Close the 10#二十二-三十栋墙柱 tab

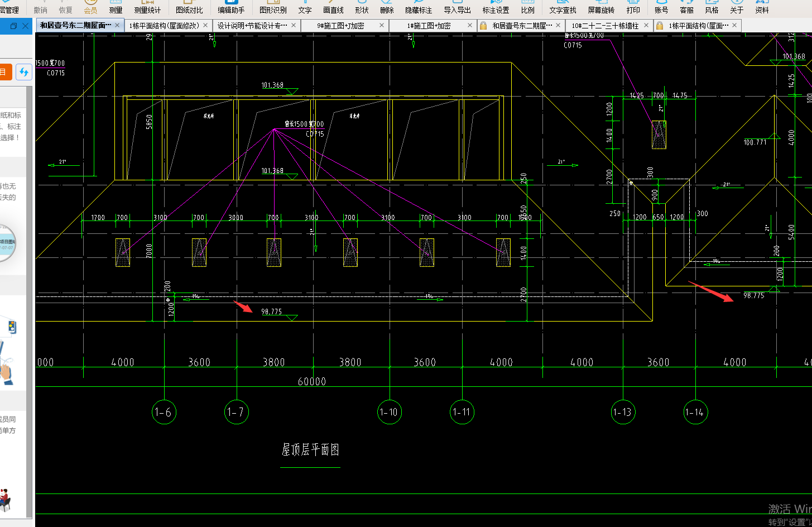pos(646,25)
